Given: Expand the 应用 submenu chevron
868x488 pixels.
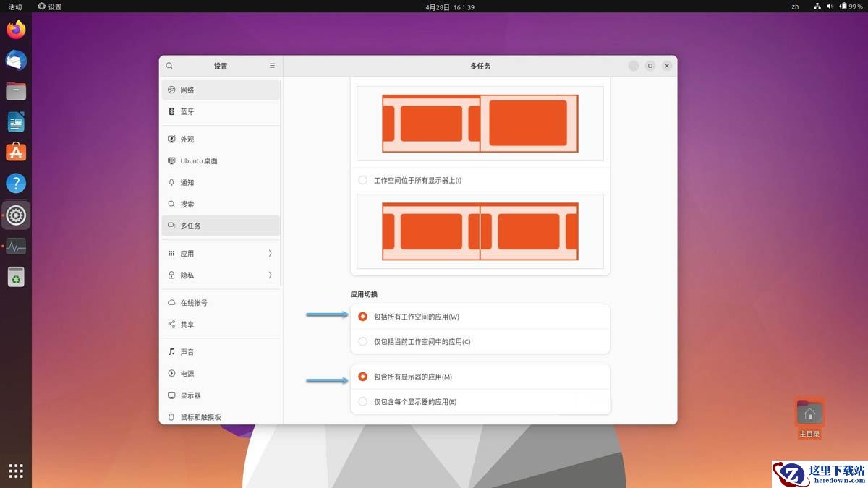Looking at the screenshot, I should [270, 253].
